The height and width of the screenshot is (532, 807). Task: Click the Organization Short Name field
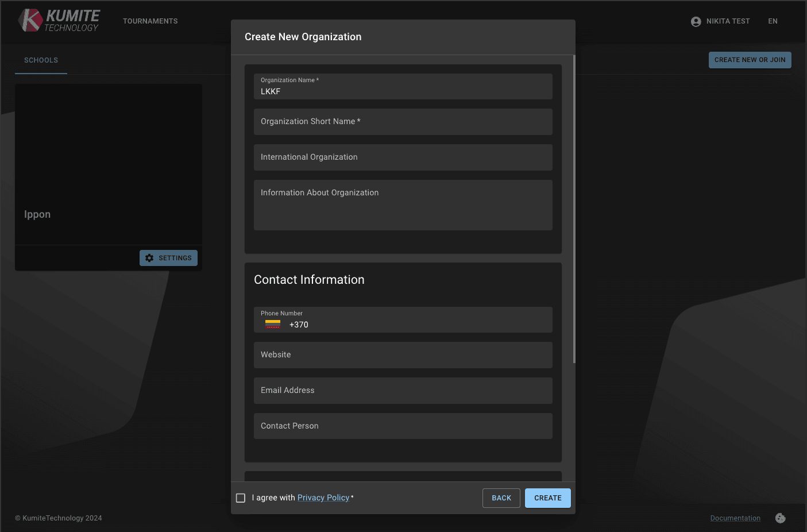pyautogui.click(x=403, y=122)
